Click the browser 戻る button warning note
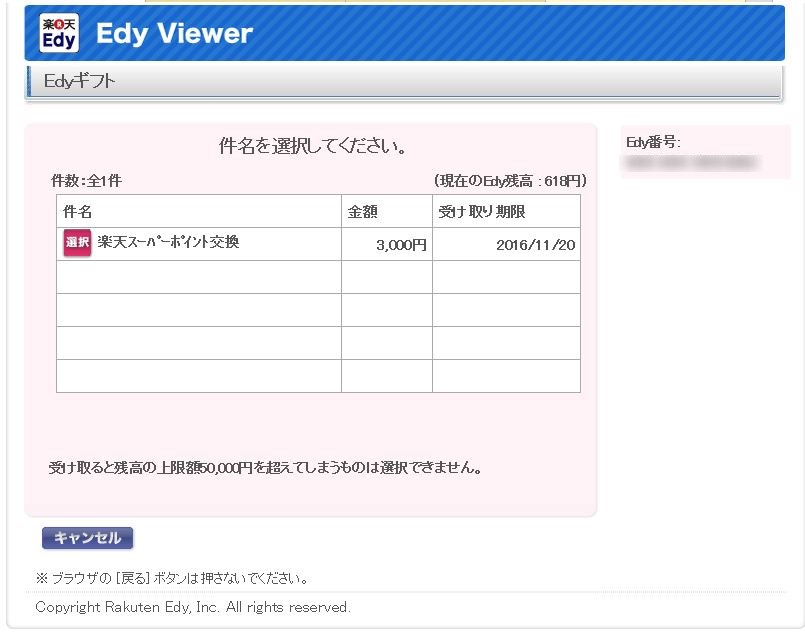 point(172,578)
